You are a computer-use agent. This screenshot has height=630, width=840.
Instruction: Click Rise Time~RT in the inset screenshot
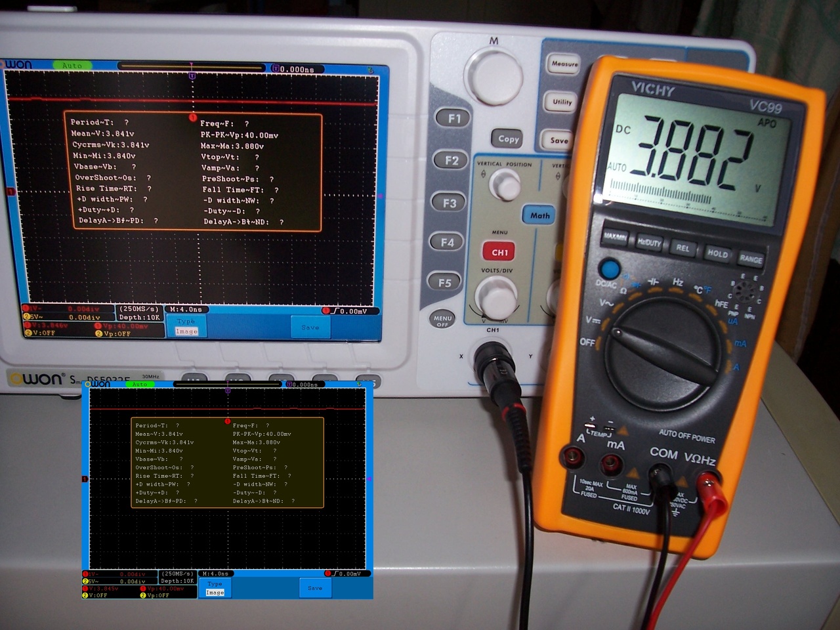pos(159,476)
